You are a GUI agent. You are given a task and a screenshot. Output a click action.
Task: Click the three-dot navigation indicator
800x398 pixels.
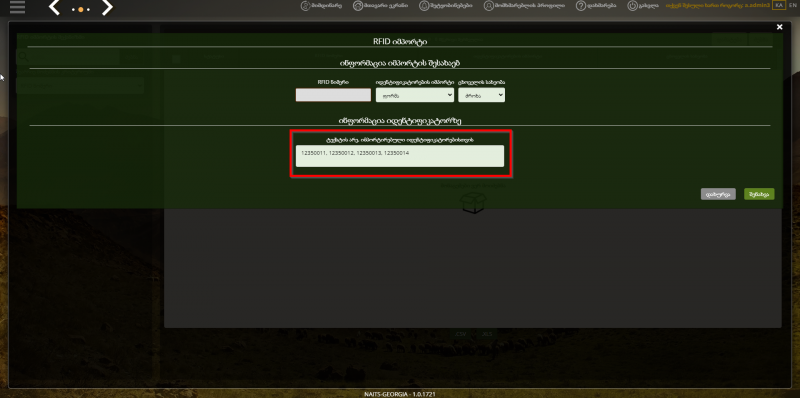pyautogui.click(x=81, y=9)
